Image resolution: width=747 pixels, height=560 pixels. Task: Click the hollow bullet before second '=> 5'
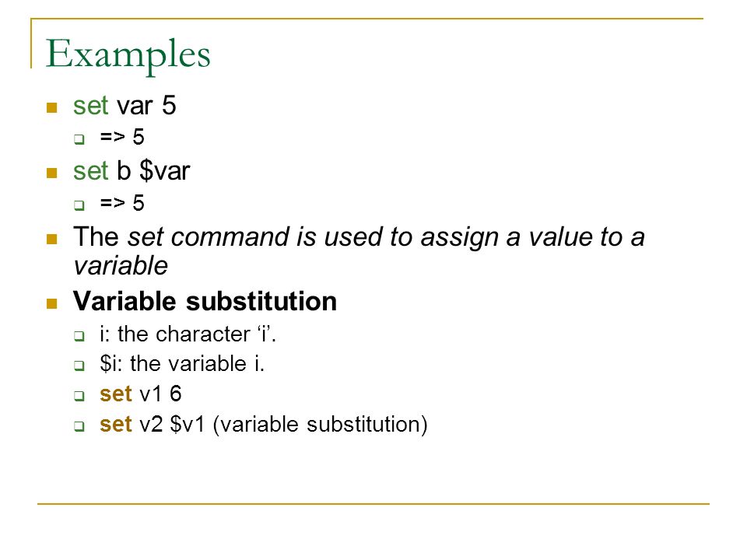click(x=79, y=205)
